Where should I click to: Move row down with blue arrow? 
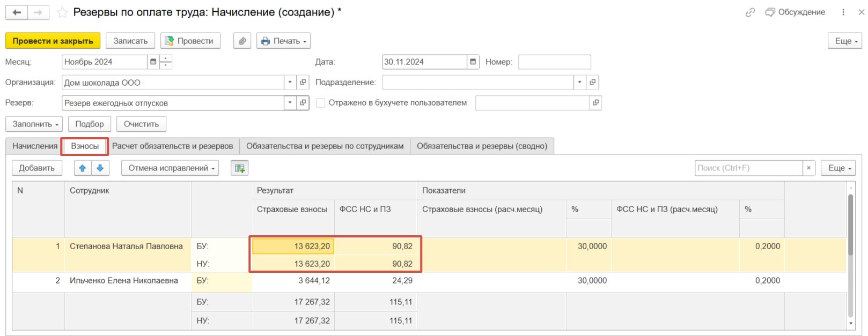tap(100, 168)
